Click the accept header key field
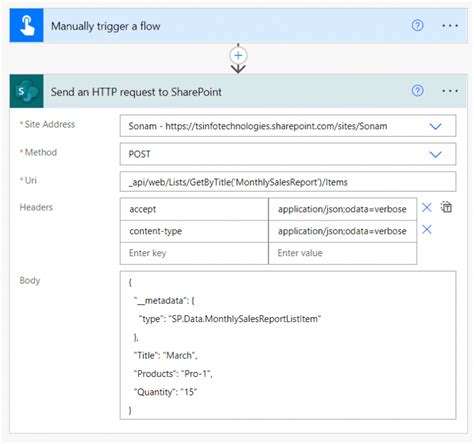Screen dimensions: 474x444 194,209
